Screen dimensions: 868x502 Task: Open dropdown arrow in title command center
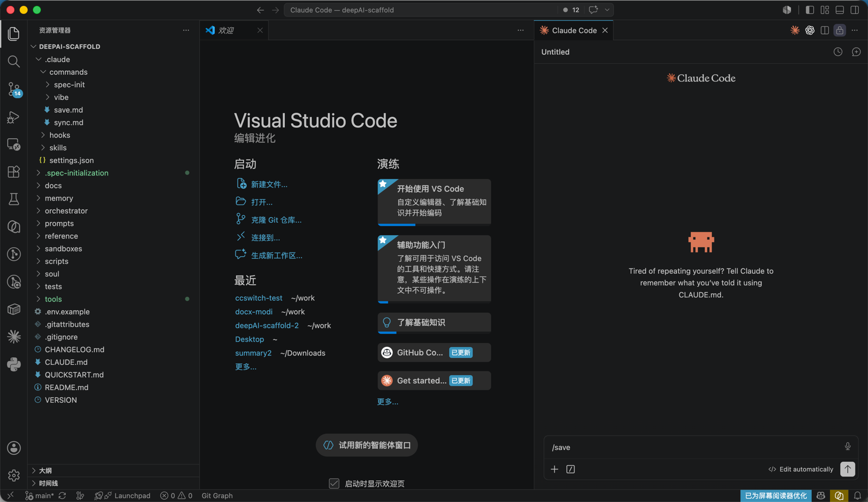point(607,10)
